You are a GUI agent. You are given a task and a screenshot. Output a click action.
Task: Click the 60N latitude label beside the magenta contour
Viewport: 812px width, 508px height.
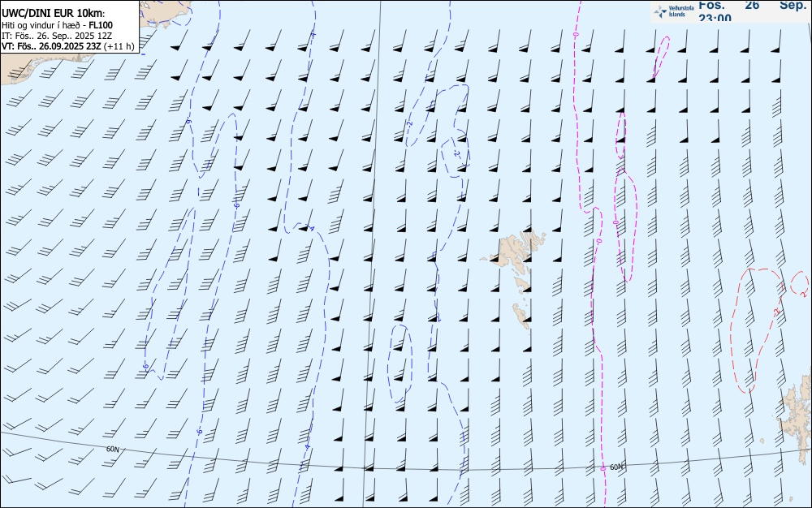click(616, 467)
